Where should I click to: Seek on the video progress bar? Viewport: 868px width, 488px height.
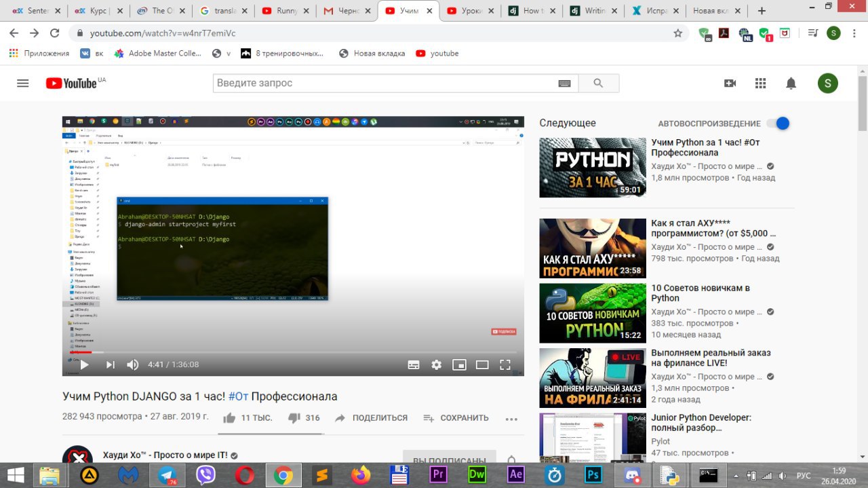coord(293,352)
